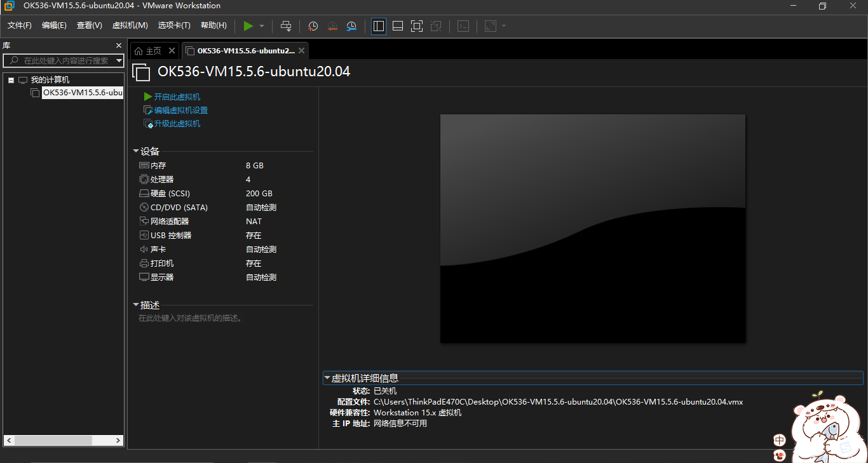Take a snapshot using the clock-plus icon
This screenshot has width=868, height=463.
313,26
